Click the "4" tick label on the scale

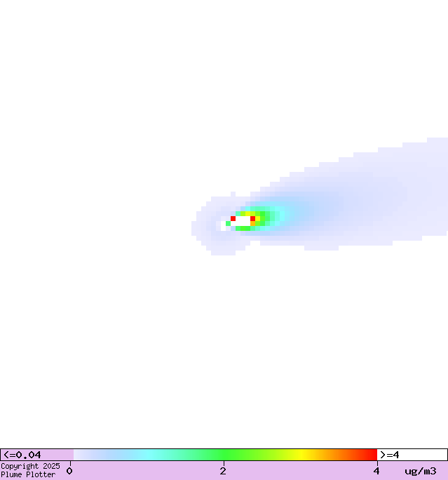point(376,471)
